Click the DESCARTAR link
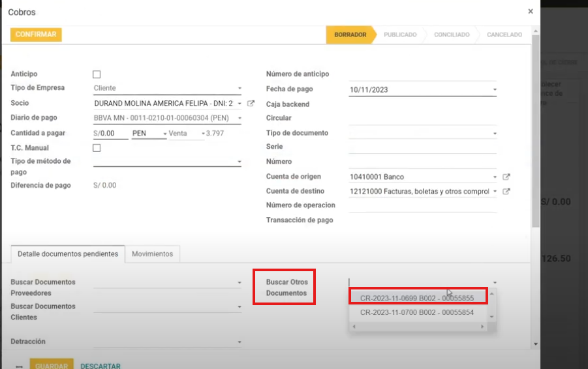Viewport: 588px width, 369px height. point(101,366)
